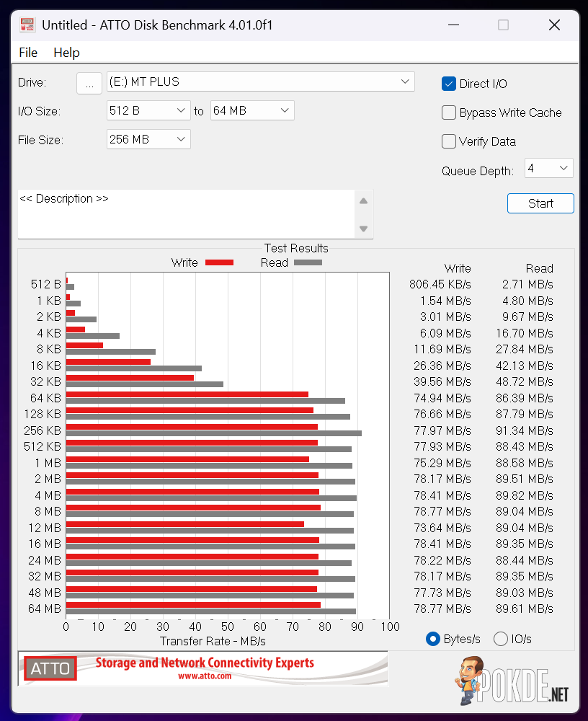
Task: Select the IO/s radio button
Action: 501,639
